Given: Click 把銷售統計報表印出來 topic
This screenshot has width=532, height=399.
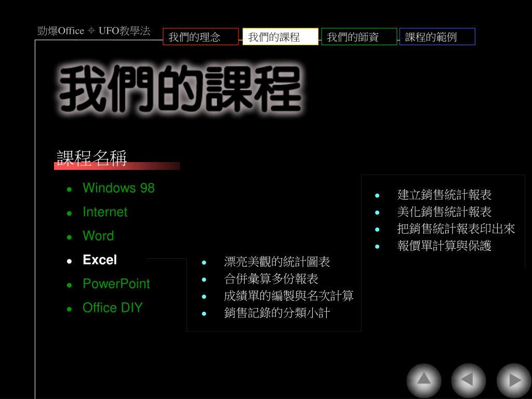Looking at the screenshot, I should point(456,229).
